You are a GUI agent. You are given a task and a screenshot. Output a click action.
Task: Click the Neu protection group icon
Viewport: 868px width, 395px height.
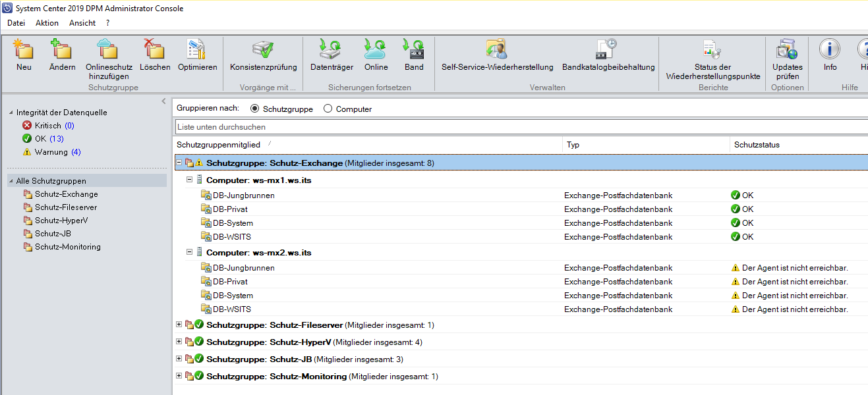pyautogui.click(x=24, y=49)
